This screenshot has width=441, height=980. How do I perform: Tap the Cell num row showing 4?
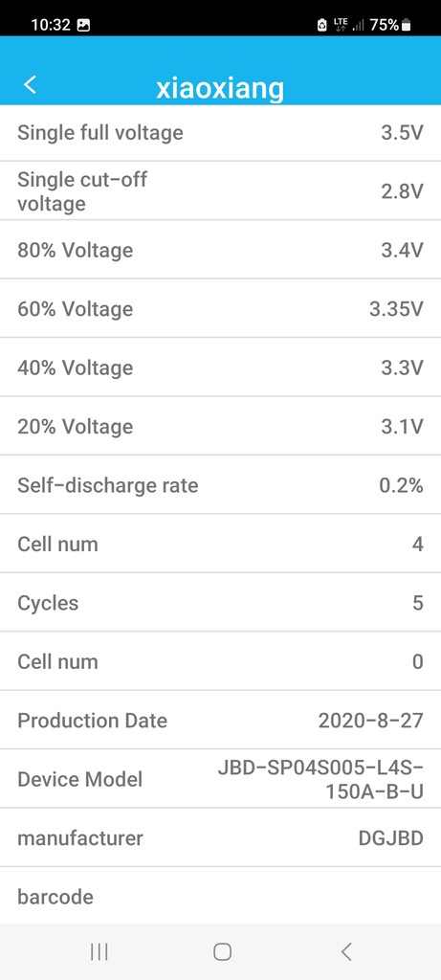220,544
